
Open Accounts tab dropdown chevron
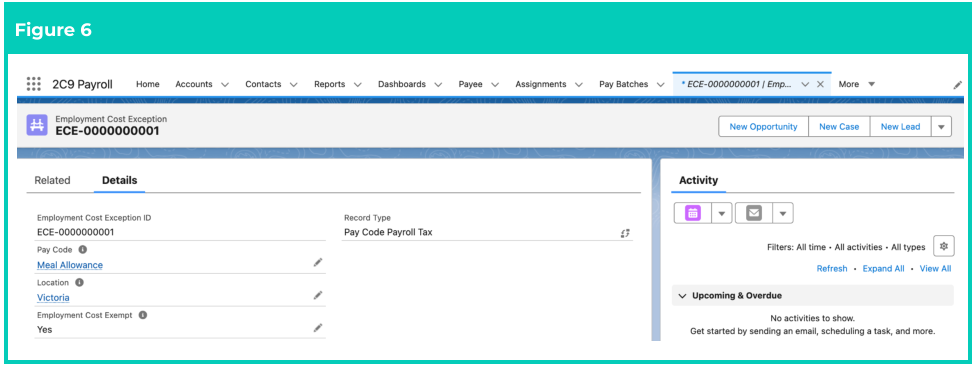click(225, 85)
